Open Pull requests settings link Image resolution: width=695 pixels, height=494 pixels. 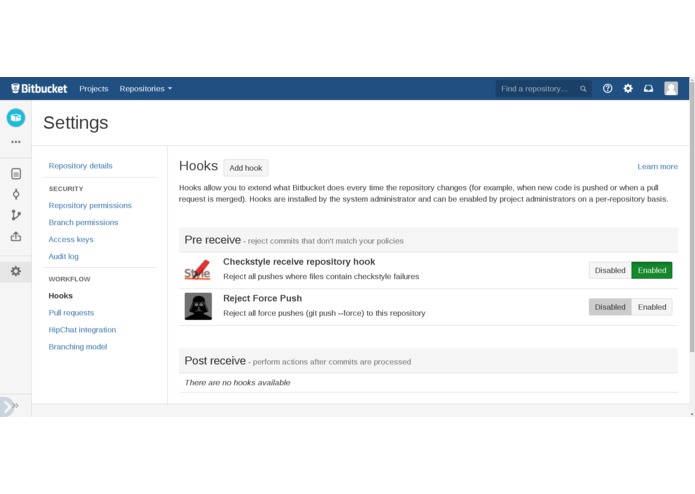pyautogui.click(x=71, y=313)
